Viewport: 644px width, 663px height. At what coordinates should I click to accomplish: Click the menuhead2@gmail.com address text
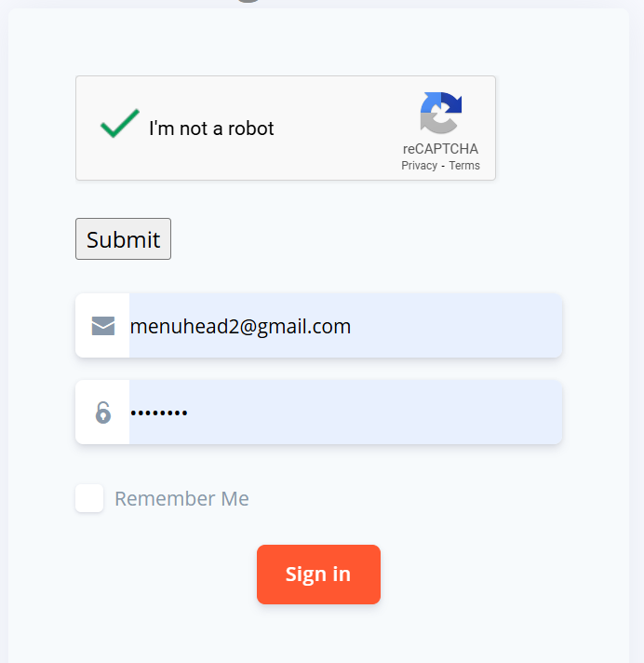click(x=240, y=326)
